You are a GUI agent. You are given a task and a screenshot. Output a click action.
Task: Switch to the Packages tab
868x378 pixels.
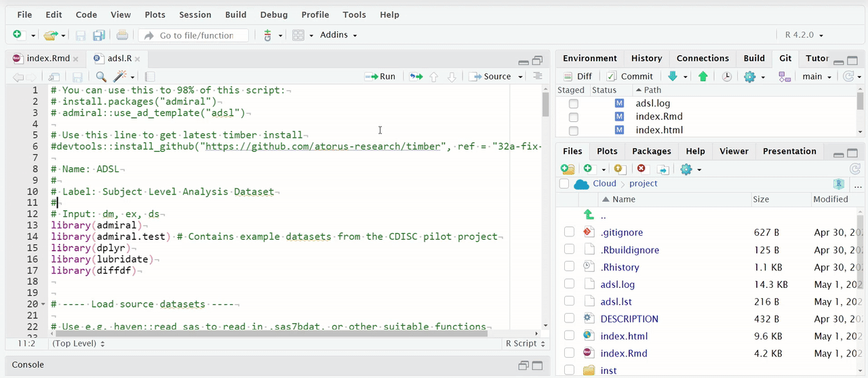coord(651,151)
